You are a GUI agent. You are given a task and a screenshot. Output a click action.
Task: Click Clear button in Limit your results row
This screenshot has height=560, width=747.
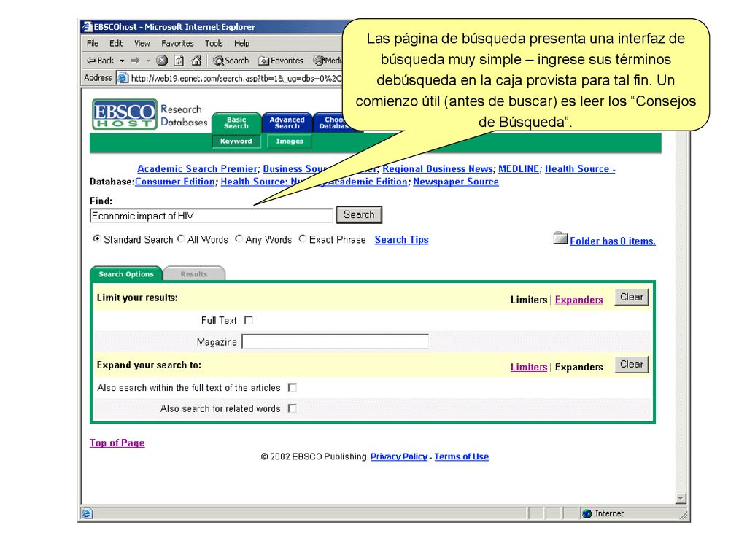tap(631, 297)
